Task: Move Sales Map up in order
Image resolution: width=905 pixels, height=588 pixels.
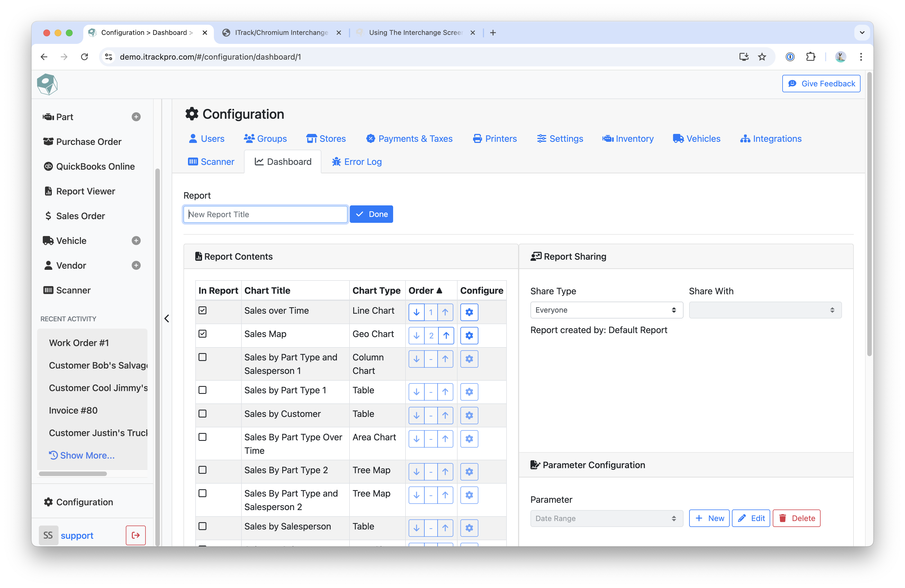Action: click(446, 335)
